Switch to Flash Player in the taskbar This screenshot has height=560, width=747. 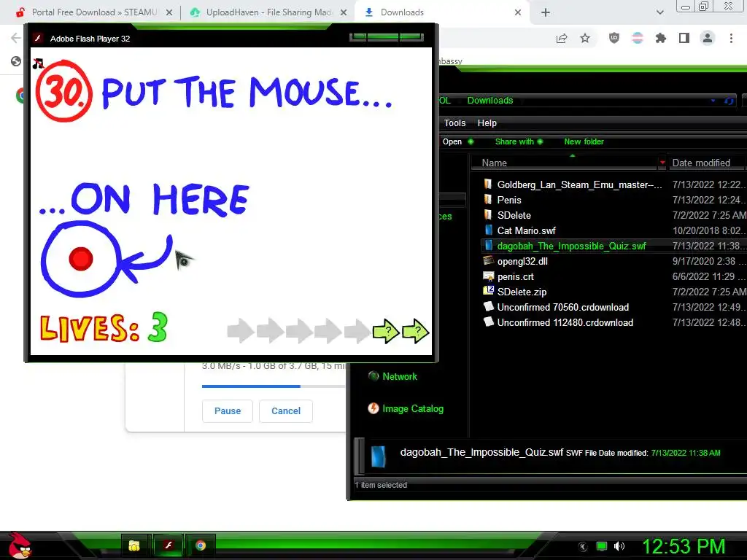coord(169,545)
